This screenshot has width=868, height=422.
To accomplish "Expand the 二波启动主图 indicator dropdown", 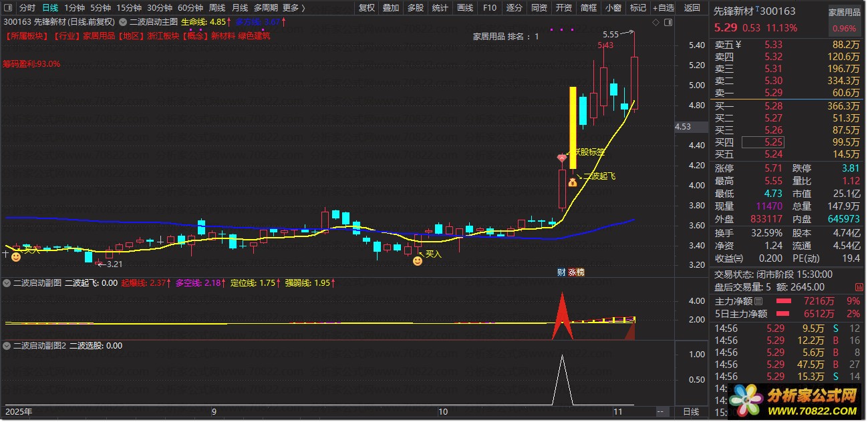I will 123,22.
